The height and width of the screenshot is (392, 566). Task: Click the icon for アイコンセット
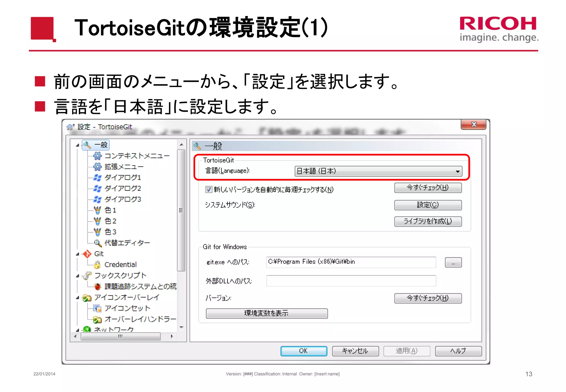tap(97, 308)
